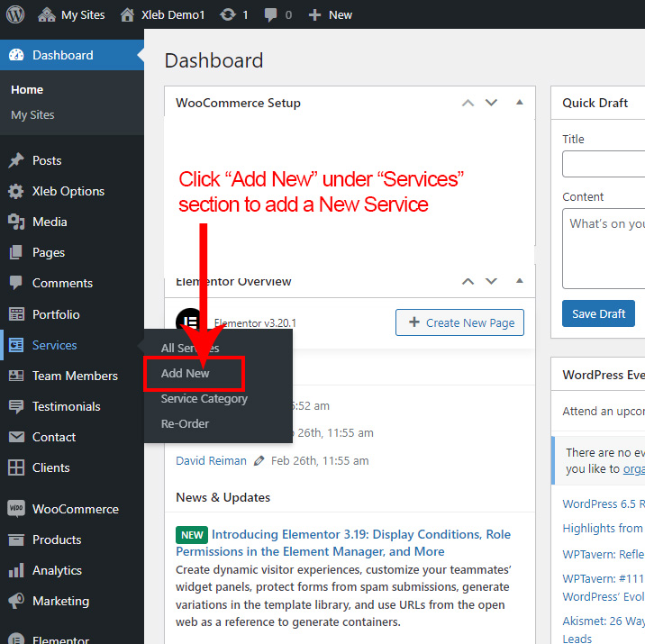Open the Media library icon in sidebar
Image resolution: width=645 pixels, height=644 pixels.
point(16,222)
